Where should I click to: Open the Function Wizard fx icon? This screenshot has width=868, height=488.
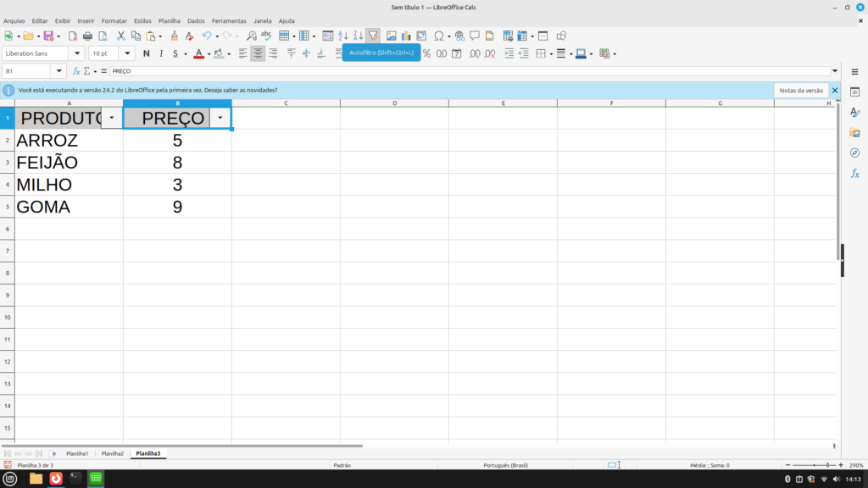(x=76, y=71)
